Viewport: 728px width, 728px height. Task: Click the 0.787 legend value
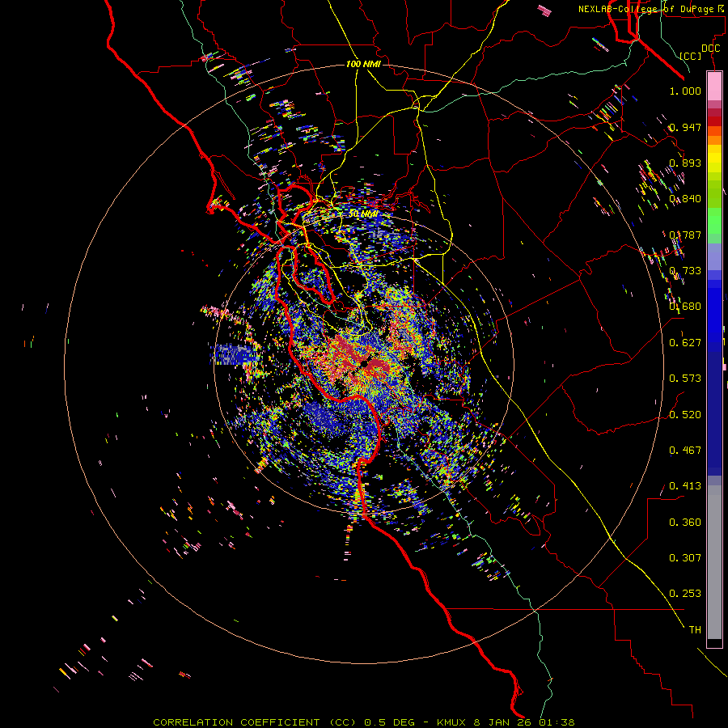click(685, 235)
